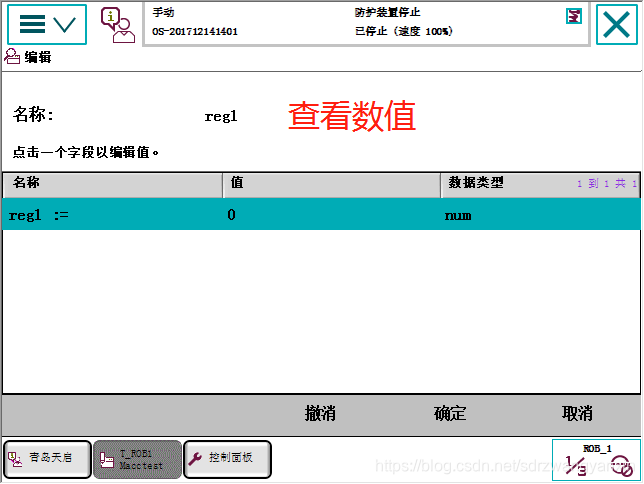This screenshot has width=644, height=484.
Task: Click the status bar showing 防护装置停止
Action: coord(366,24)
